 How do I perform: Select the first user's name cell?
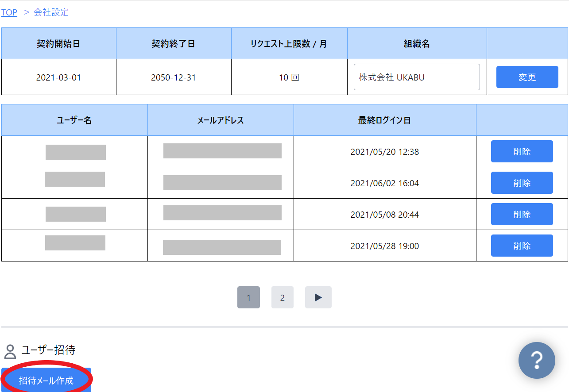pyautogui.click(x=74, y=151)
